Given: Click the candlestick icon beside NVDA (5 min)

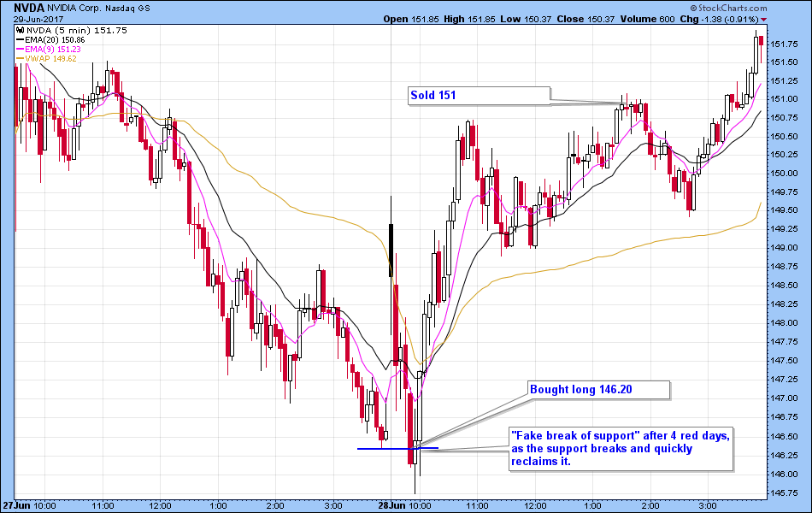Looking at the screenshot, I should [21, 30].
